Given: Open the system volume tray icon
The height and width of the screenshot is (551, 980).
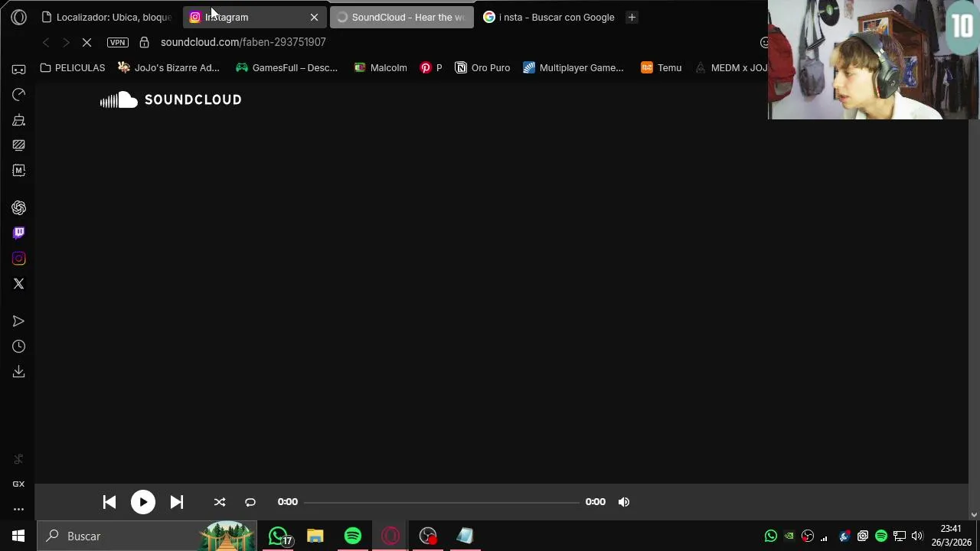Looking at the screenshot, I should [x=917, y=536].
